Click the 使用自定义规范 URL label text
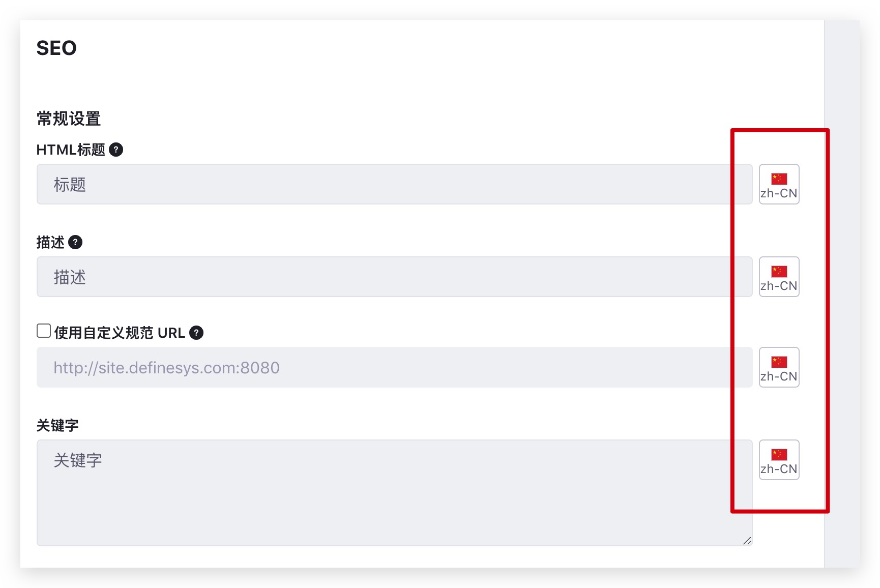The height and width of the screenshot is (588, 880). pyautogui.click(x=120, y=333)
